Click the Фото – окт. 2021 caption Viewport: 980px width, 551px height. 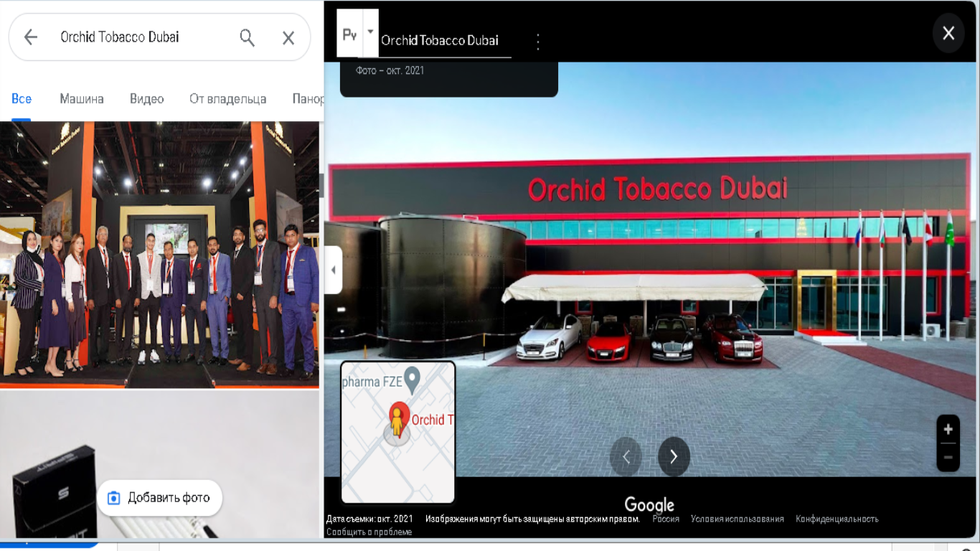pos(390,70)
